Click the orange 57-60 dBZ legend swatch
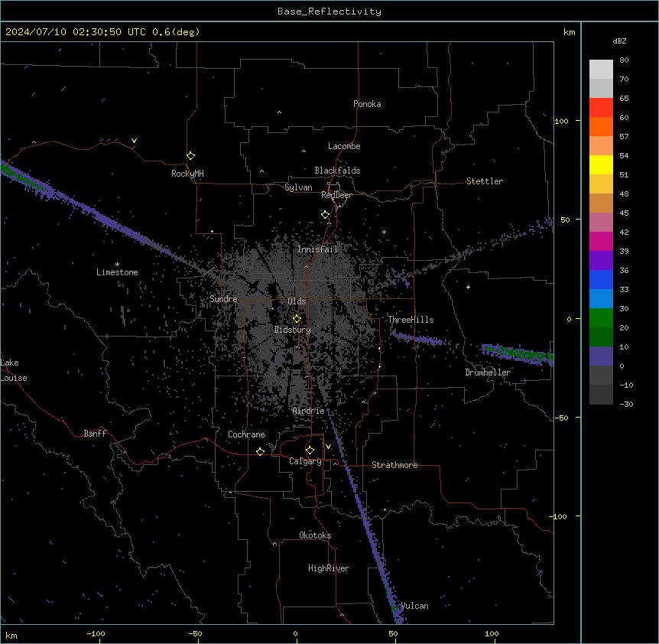The height and width of the screenshot is (644, 659). pyautogui.click(x=601, y=126)
